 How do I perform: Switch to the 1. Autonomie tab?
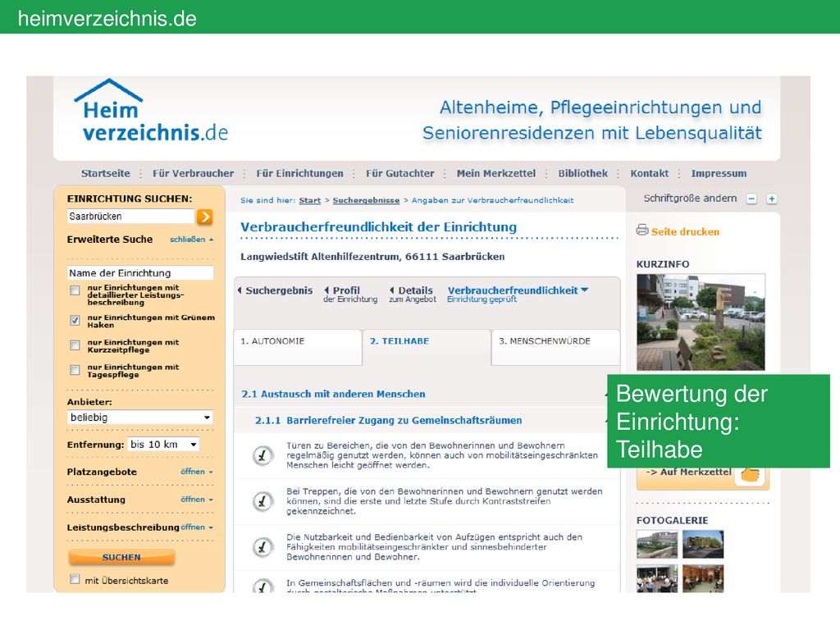pos(298,347)
